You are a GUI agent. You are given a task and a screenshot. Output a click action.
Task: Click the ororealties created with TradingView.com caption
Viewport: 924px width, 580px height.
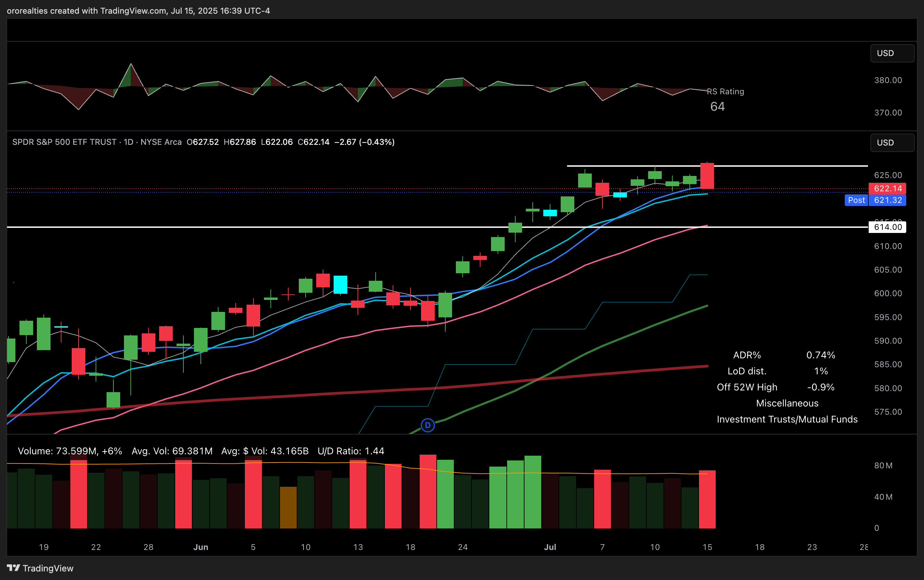(138, 11)
